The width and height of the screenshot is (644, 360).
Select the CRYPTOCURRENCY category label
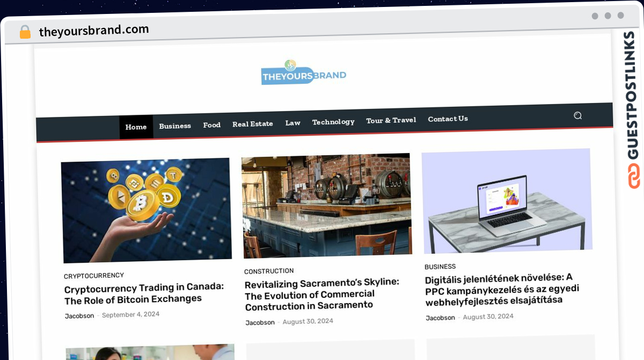(94, 276)
